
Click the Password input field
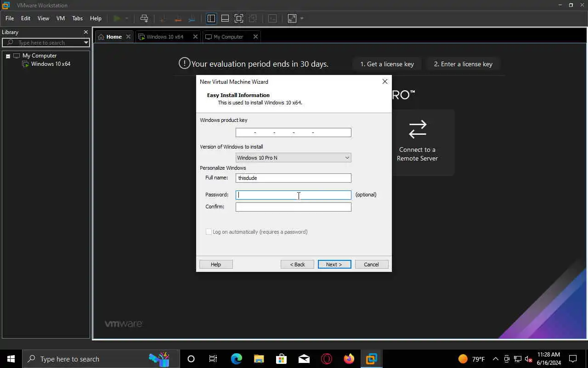coord(293,195)
